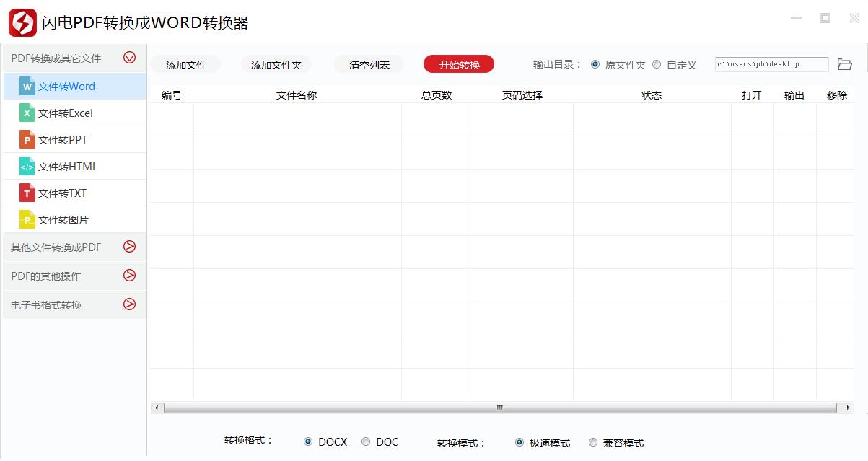Select the 页码选择 column header
Image resolution: width=868 pixels, height=461 pixels.
pos(522,95)
